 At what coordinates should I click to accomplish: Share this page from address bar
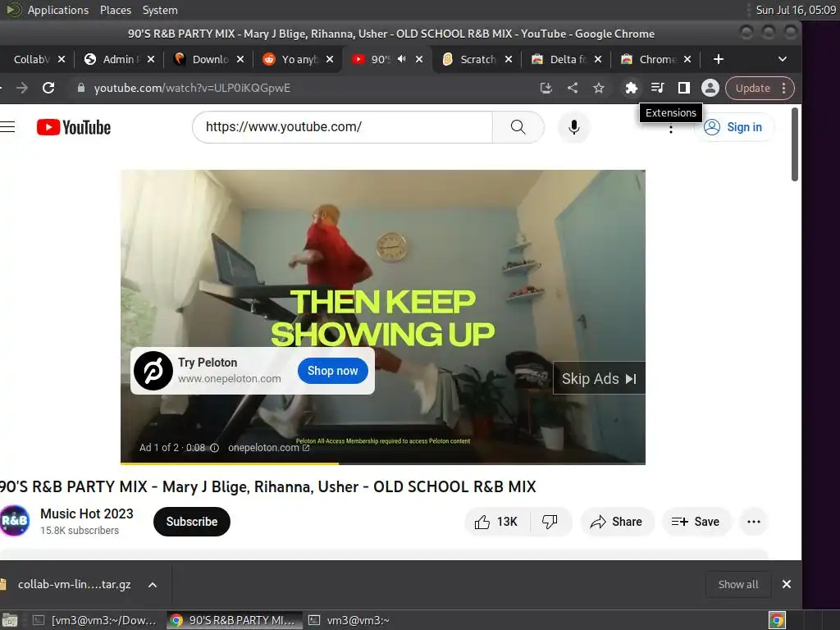pos(572,88)
